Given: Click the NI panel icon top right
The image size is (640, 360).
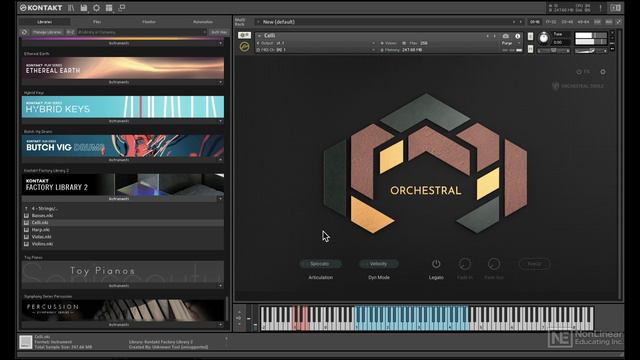Looking at the screenshot, I should [615, 8].
